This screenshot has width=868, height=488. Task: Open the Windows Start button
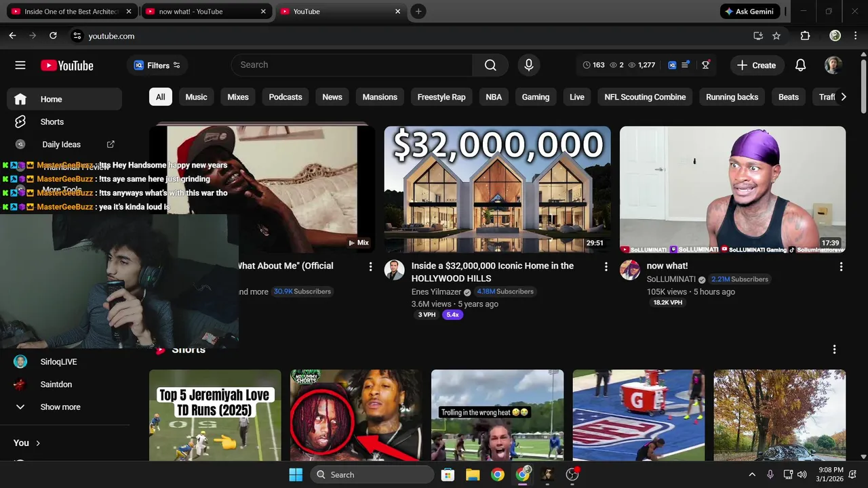296,474
